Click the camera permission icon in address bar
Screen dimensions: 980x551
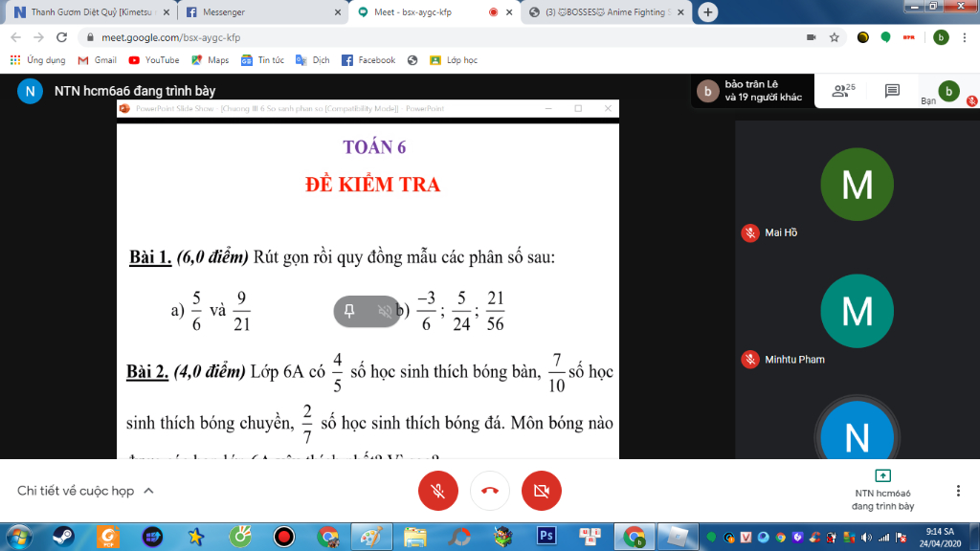click(812, 37)
